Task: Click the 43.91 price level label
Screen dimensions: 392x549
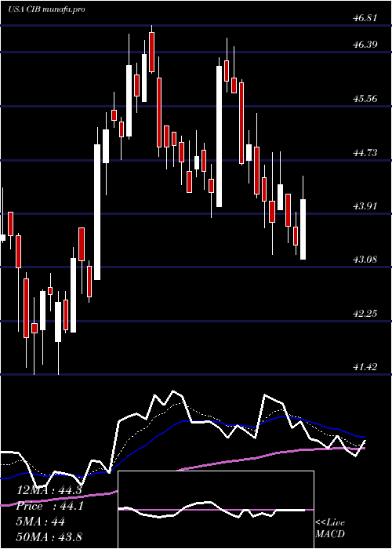Action: tap(365, 205)
